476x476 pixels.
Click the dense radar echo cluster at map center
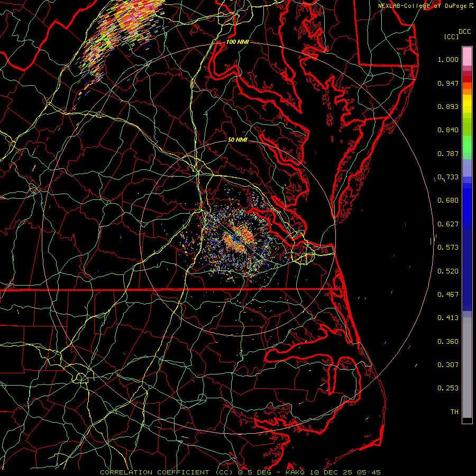(239, 239)
